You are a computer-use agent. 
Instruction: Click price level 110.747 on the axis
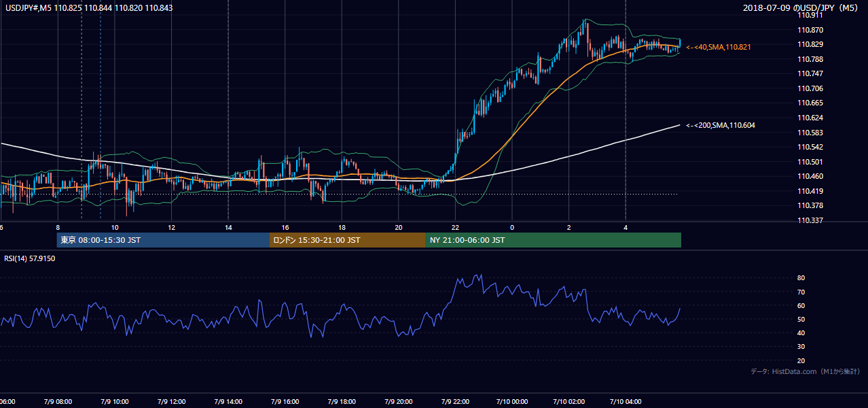(810, 73)
